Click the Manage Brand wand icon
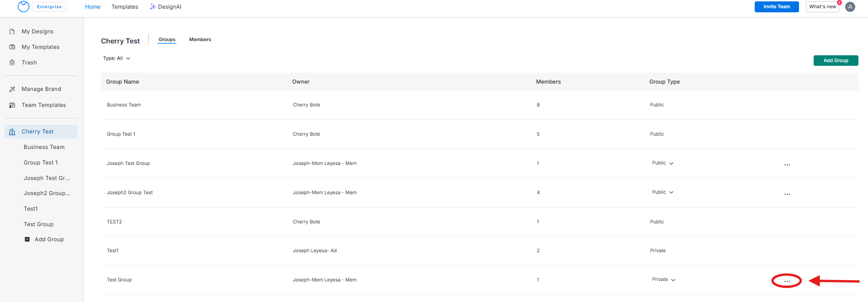The height and width of the screenshot is (302, 868). [12, 89]
